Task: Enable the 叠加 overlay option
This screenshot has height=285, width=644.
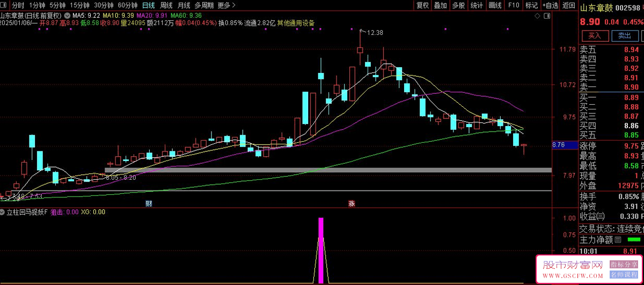Action: (x=440, y=5)
